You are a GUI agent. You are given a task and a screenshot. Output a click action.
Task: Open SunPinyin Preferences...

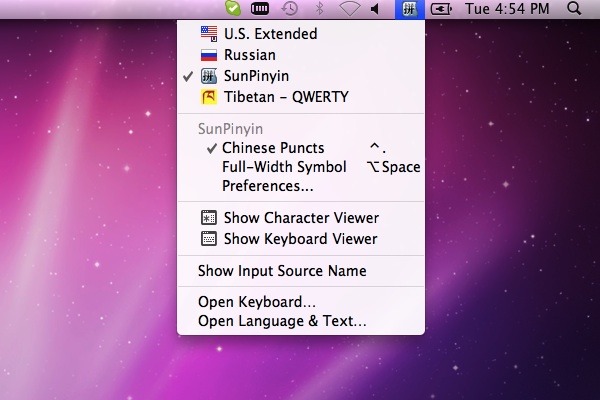(x=301, y=186)
